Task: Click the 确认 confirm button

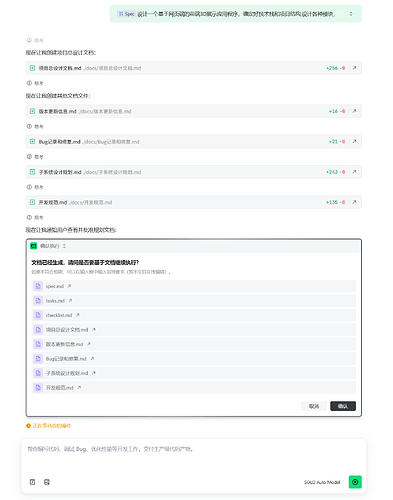Action: point(343,406)
